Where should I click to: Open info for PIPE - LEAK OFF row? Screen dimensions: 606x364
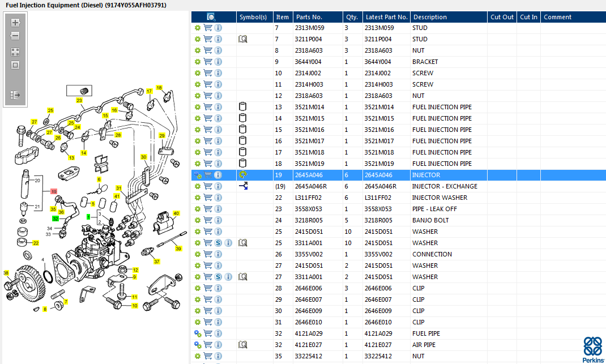pos(218,209)
